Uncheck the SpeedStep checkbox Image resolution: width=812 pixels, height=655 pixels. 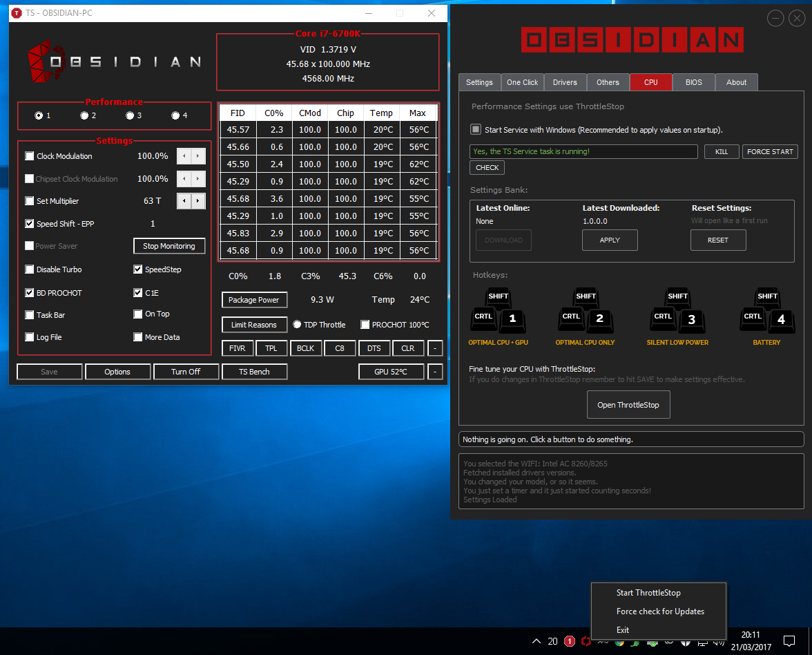[138, 269]
